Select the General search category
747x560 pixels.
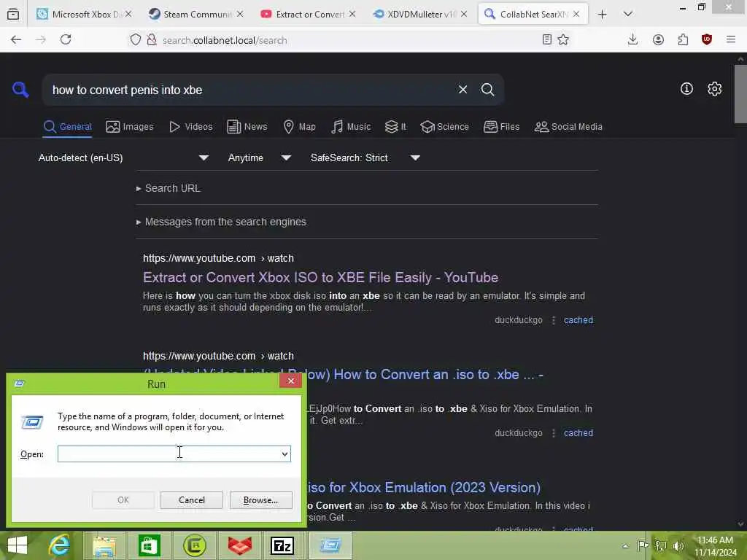pos(67,127)
